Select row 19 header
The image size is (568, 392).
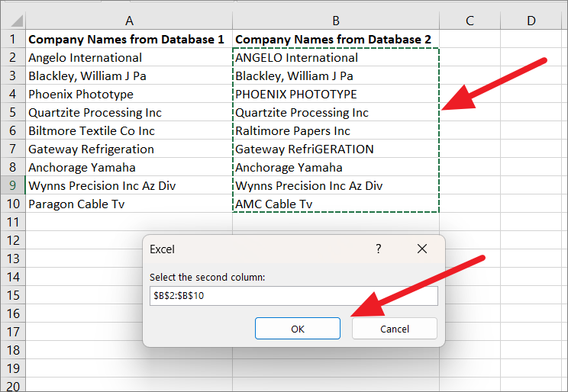(x=13, y=368)
